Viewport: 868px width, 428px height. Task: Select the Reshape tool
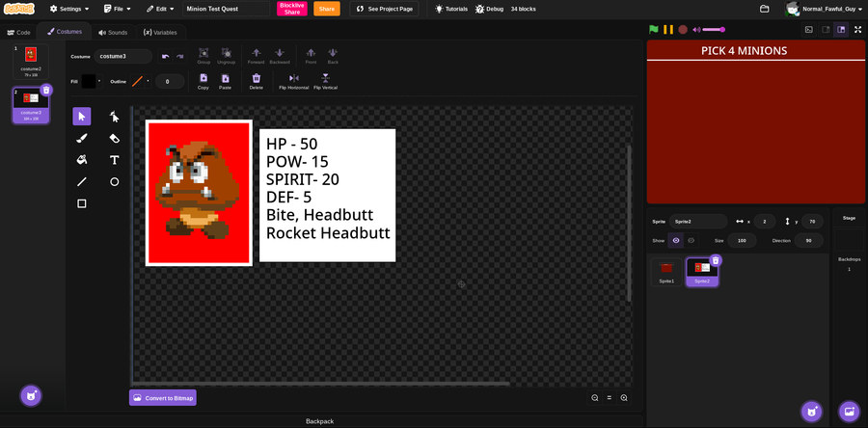click(115, 116)
